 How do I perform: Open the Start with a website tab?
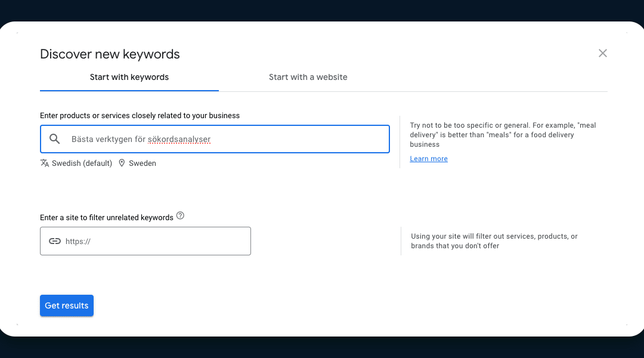click(x=308, y=78)
